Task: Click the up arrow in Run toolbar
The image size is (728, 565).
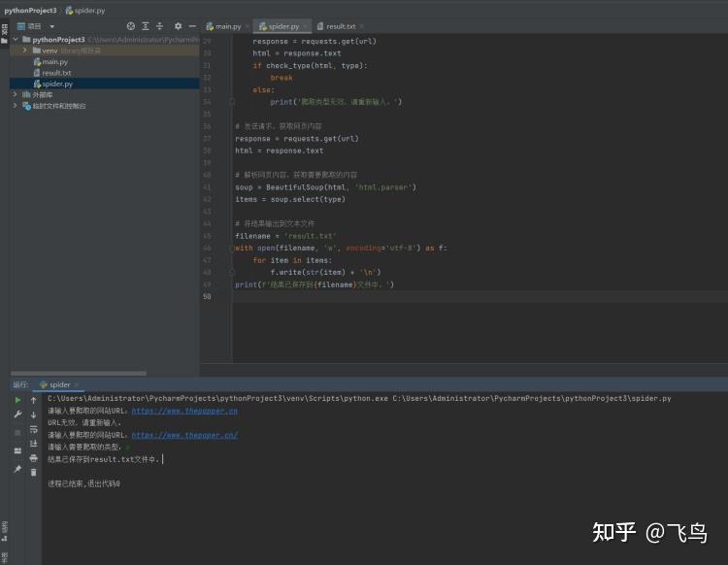Action: (33, 400)
